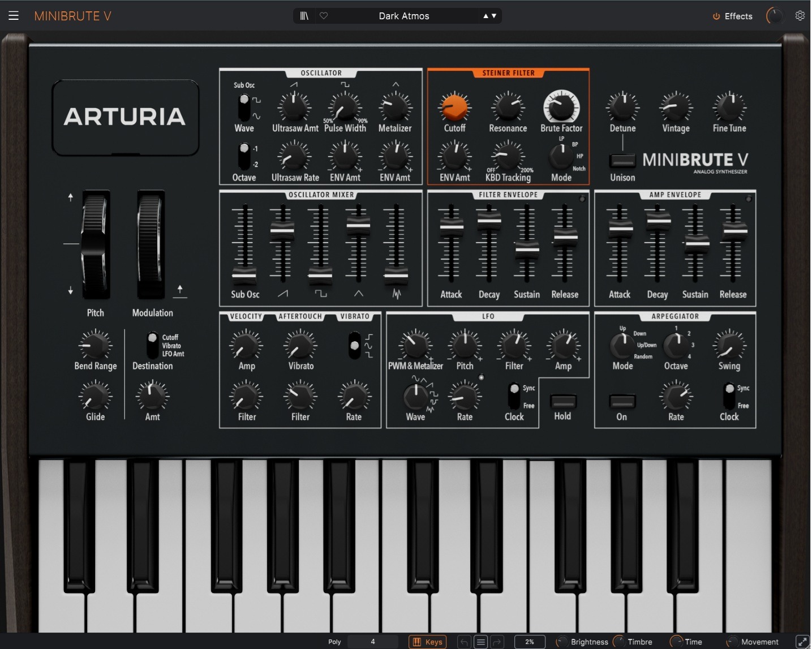The image size is (812, 649).
Task: Click the arpeggiator Octave selector knob
Action: click(x=676, y=345)
